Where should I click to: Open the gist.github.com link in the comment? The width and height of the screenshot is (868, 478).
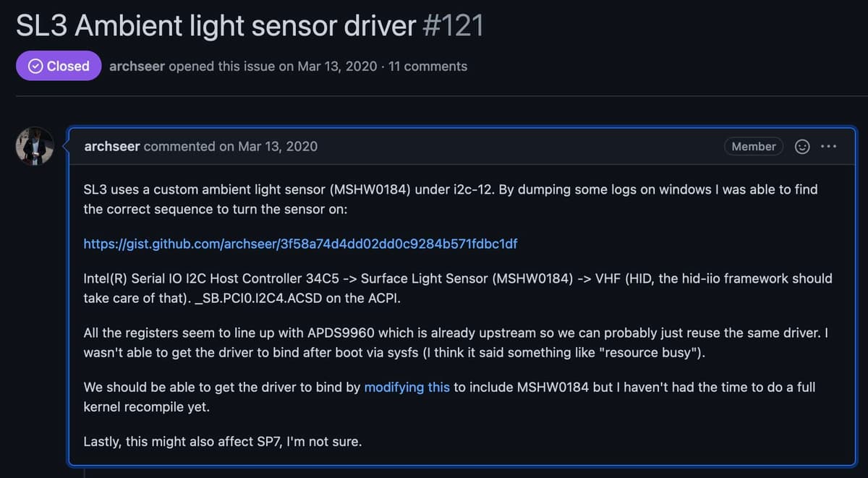(x=300, y=244)
